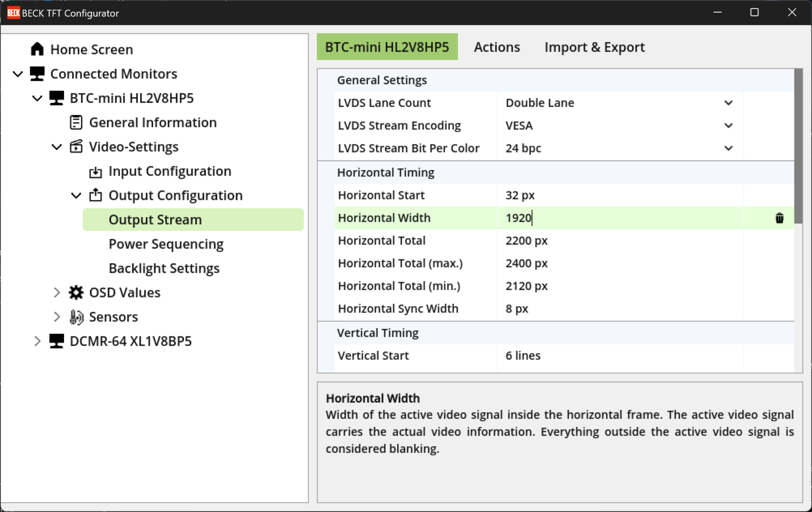
Task: Select Backlight Settings in the tree
Action: tap(164, 268)
